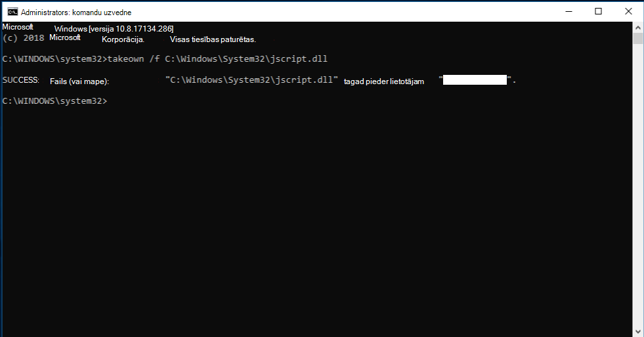Click the last C:\WINDOWS\system32> prompt line
This screenshot has height=337, width=644.
tap(54, 101)
